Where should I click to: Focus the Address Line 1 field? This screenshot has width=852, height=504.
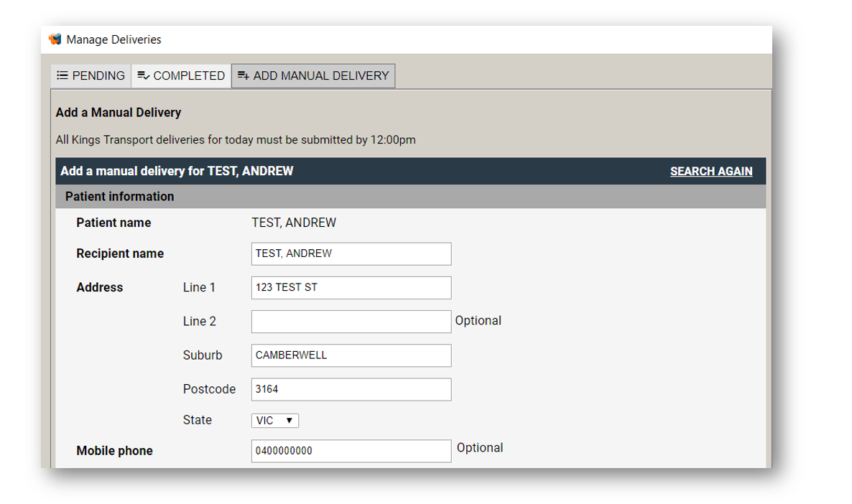pos(351,288)
